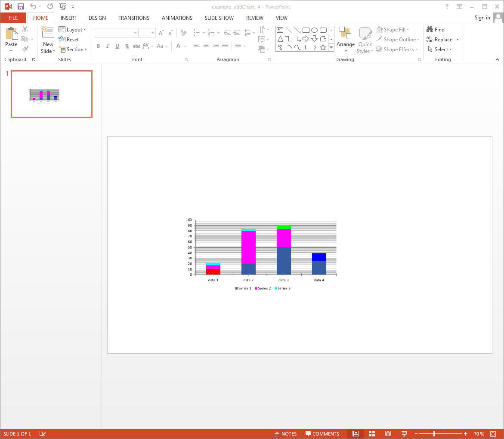Click the Save icon in quick access toolbar

click(21, 6)
